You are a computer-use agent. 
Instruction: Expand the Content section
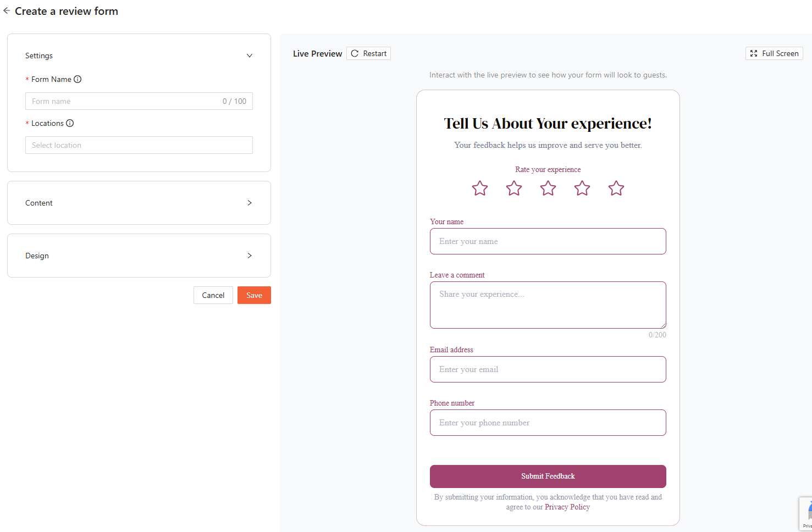[x=250, y=203]
